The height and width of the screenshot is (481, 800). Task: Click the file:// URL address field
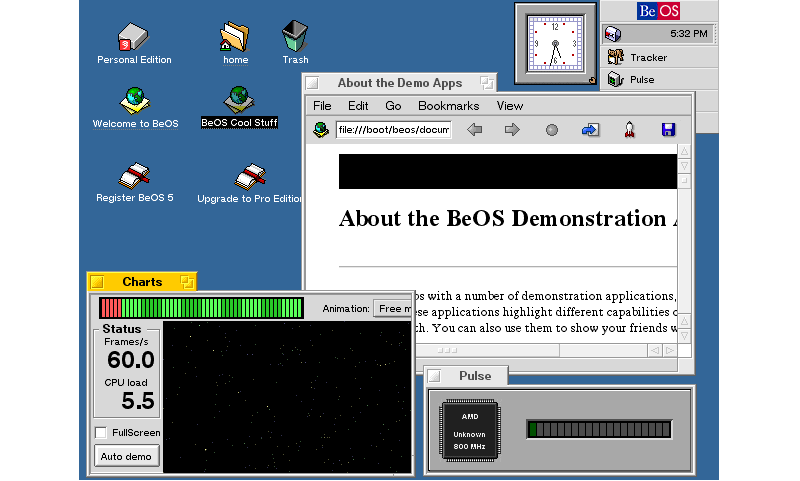[x=393, y=130]
